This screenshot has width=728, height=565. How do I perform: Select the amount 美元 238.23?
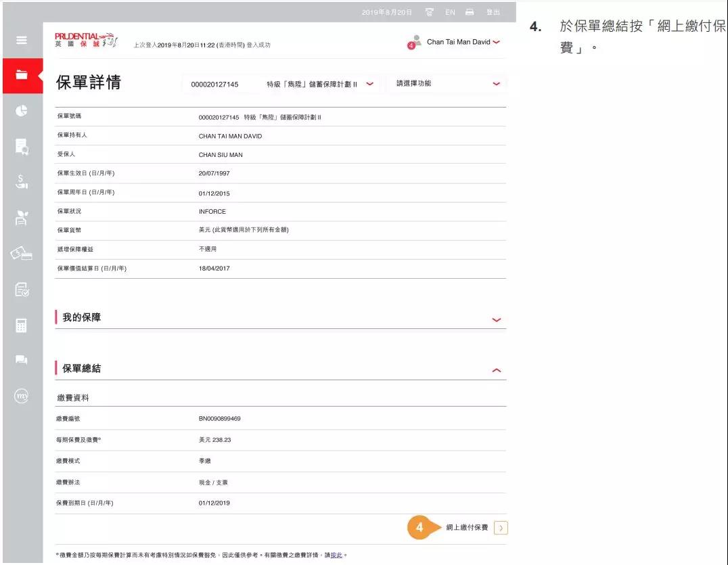(214, 440)
